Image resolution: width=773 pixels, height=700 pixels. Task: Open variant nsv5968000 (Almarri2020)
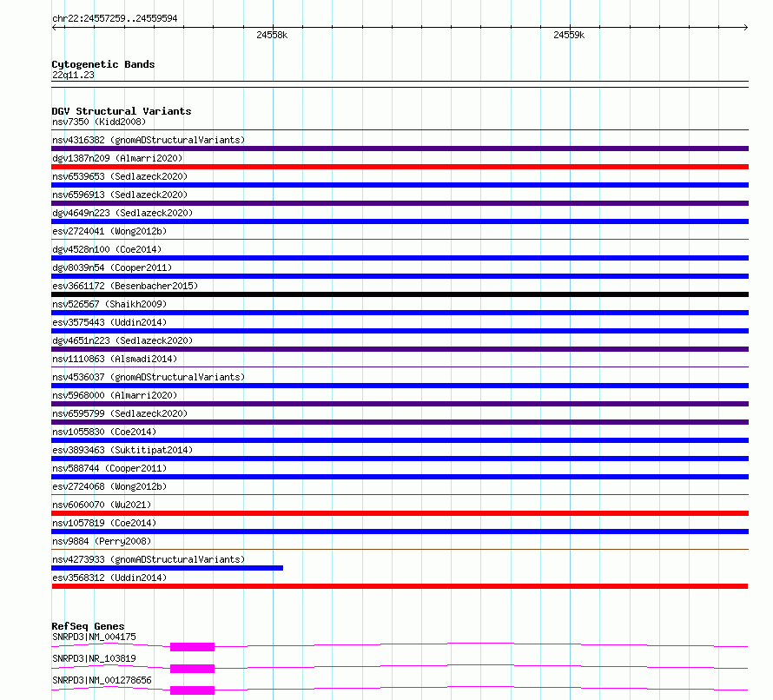tap(115, 395)
